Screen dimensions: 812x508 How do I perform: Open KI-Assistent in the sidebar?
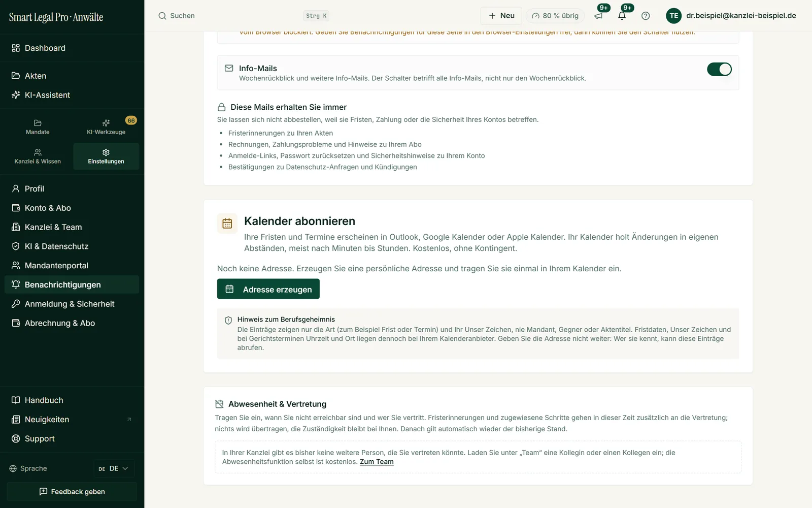tap(72, 95)
